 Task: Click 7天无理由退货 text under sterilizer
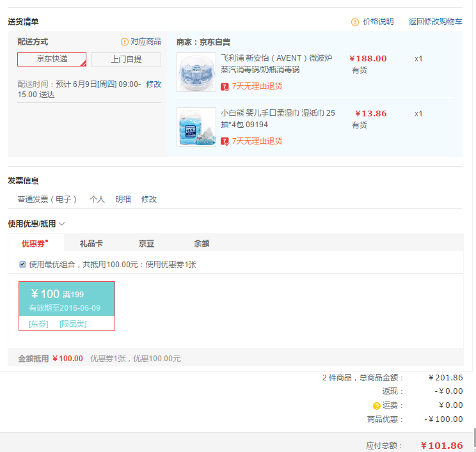point(257,86)
